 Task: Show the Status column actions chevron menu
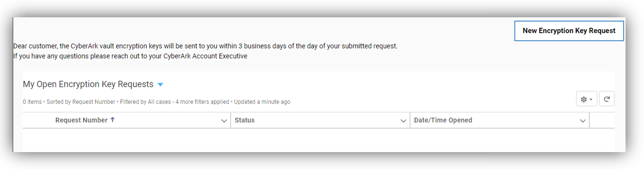tap(403, 121)
